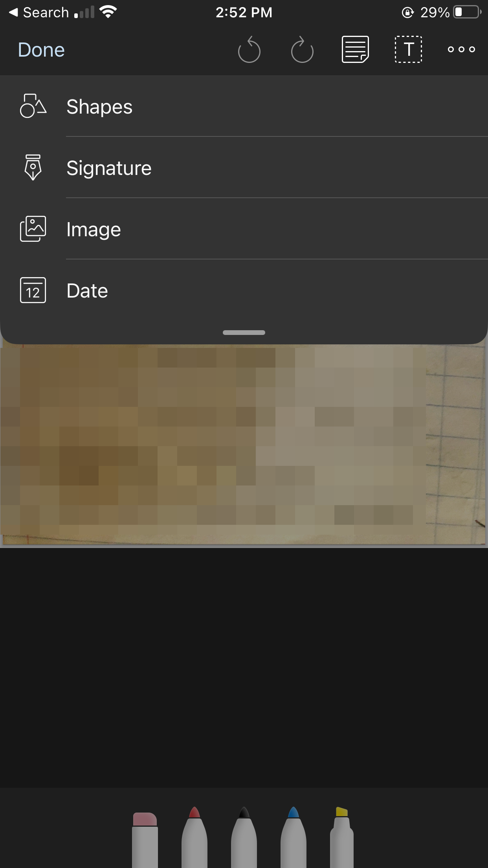
Task: Click the Image gallery icon
Action: pyautogui.click(x=33, y=229)
